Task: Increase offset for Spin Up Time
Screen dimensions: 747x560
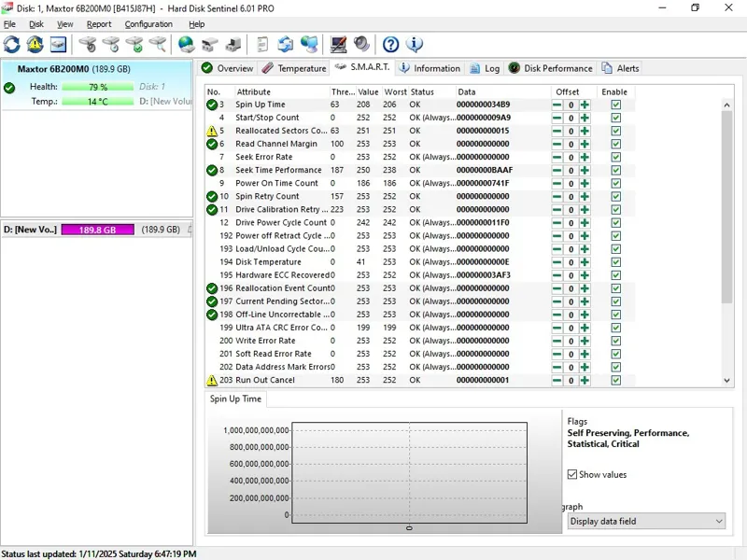Action: [585, 105]
